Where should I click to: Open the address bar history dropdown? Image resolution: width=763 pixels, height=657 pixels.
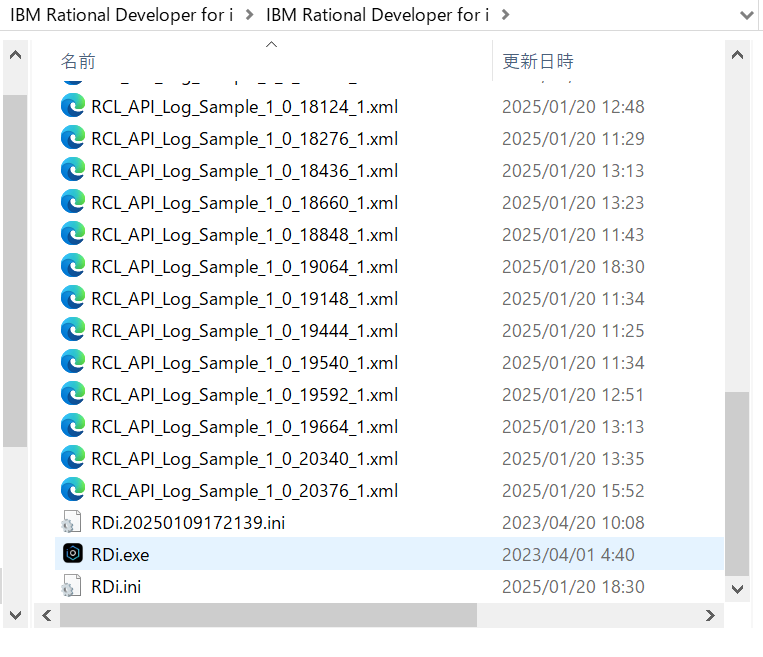(746, 15)
